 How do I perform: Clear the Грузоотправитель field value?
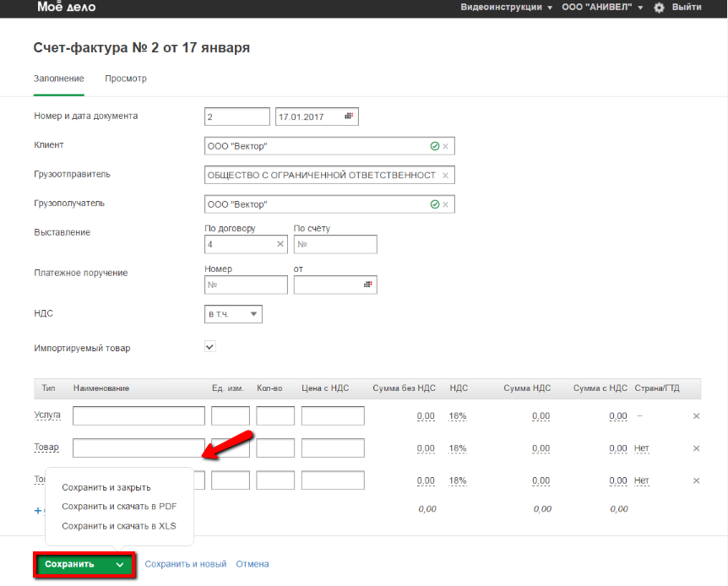446,175
